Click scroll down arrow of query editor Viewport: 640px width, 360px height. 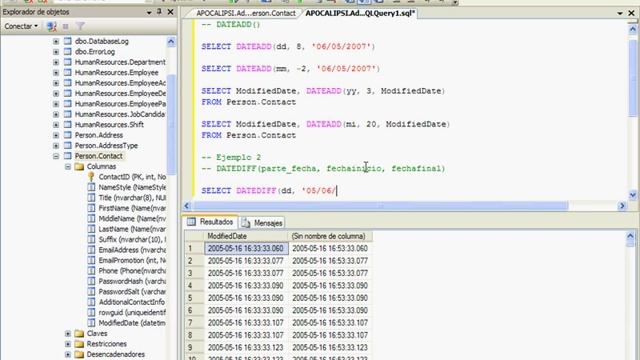(632, 195)
